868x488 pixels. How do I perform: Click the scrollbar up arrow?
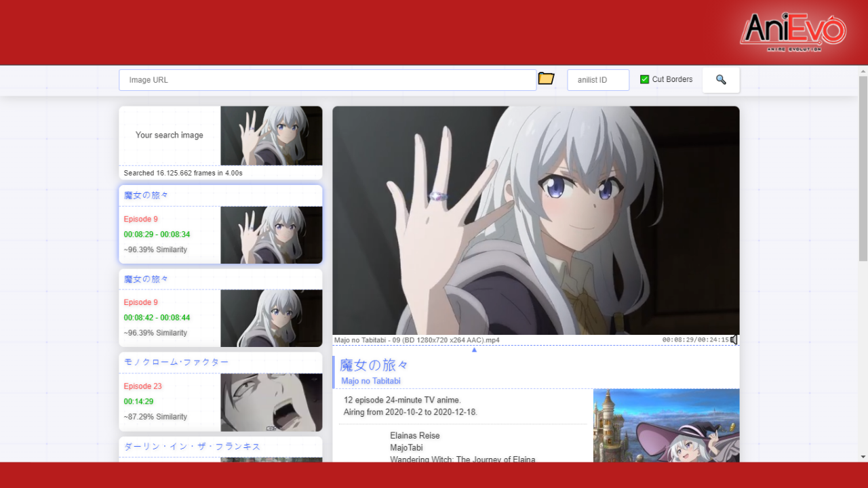click(x=863, y=70)
